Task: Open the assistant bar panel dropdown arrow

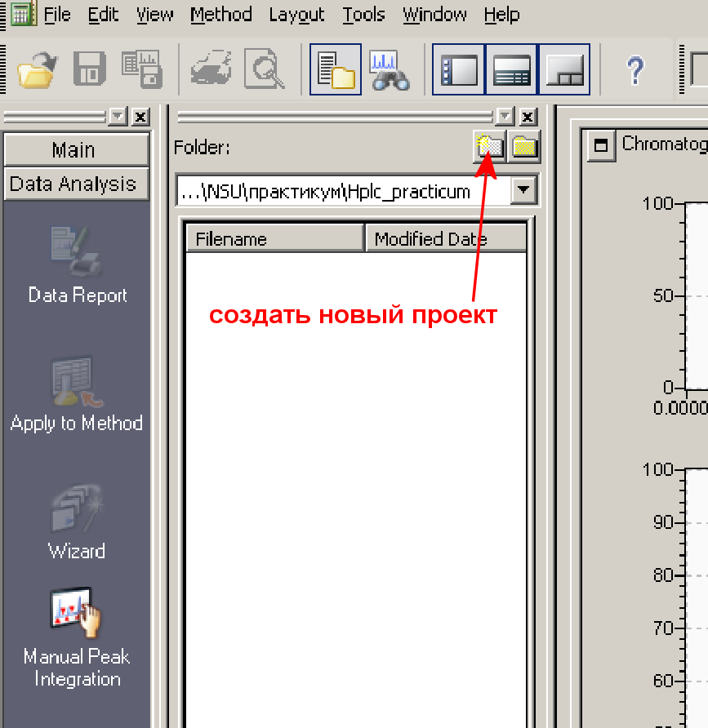Action: coord(118,117)
